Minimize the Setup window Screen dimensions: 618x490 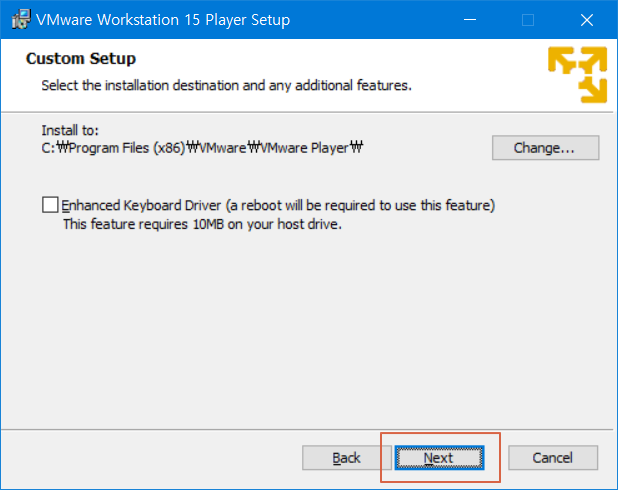click(x=470, y=20)
